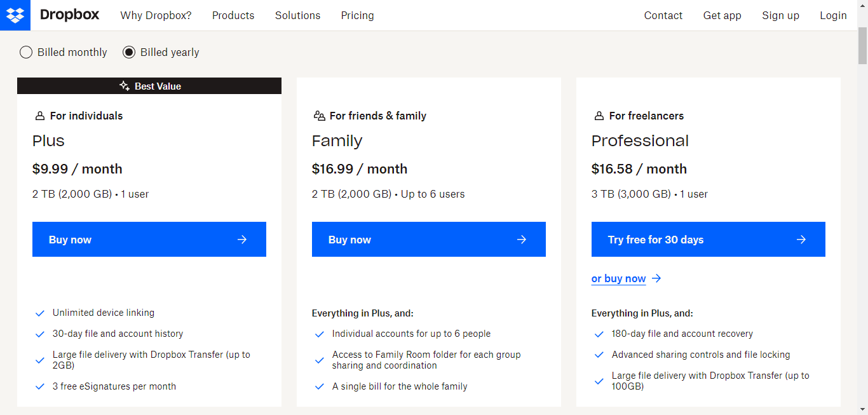Click the 'For freelancers' label

click(646, 116)
